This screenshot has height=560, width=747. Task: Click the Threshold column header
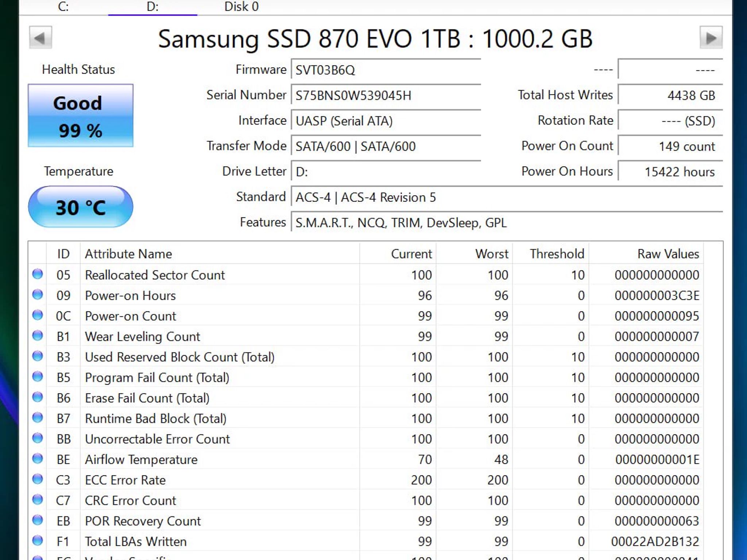pyautogui.click(x=551, y=254)
